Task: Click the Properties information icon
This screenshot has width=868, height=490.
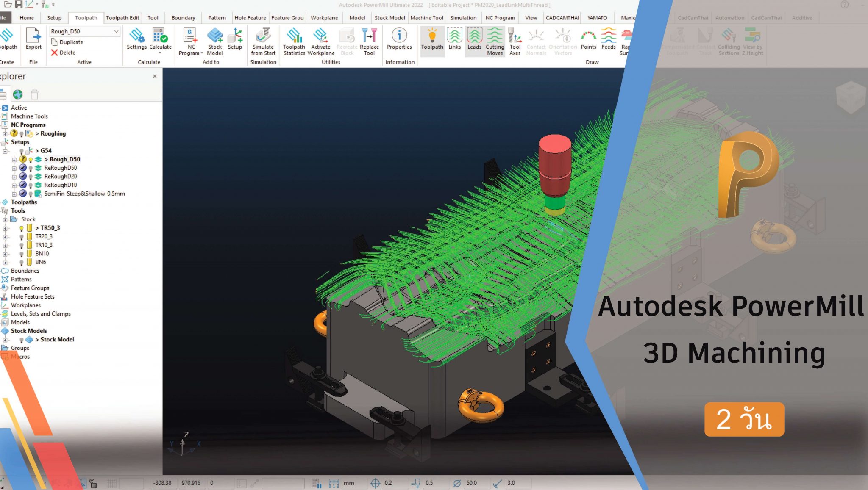Action: click(399, 41)
